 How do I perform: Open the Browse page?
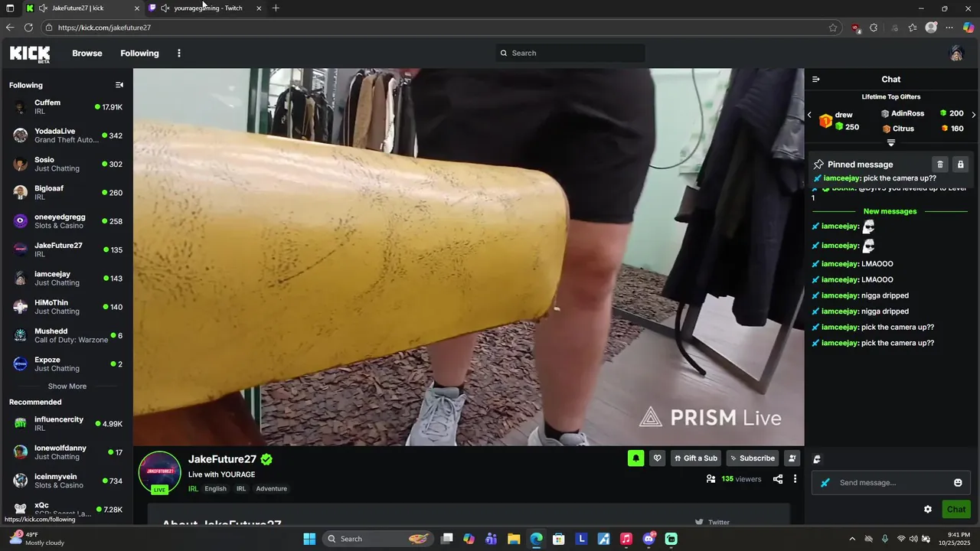tap(87, 54)
